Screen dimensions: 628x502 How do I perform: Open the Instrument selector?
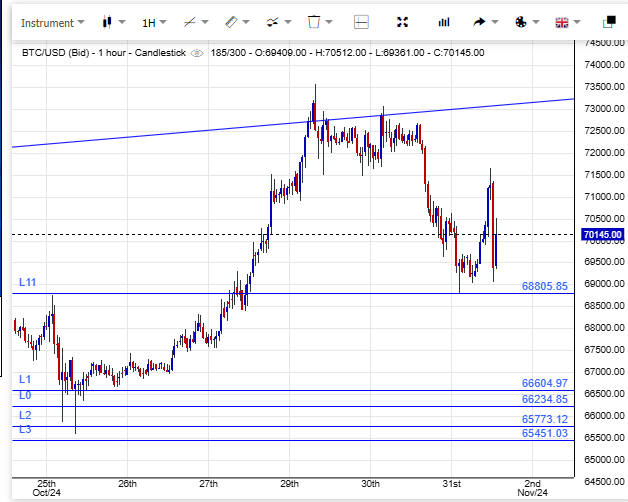click(x=52, y=23)
